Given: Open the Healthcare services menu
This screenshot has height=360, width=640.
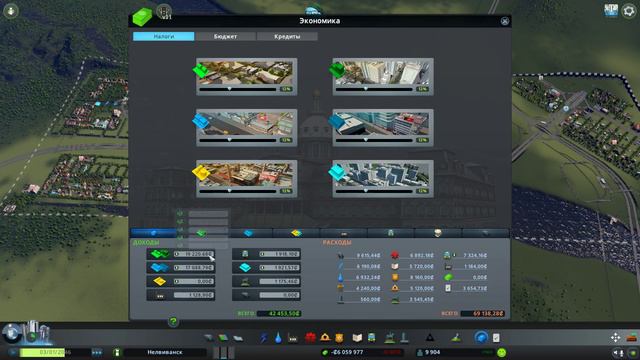Looking at the screenshot, I should pyautogui.click(x=310, y=338).
